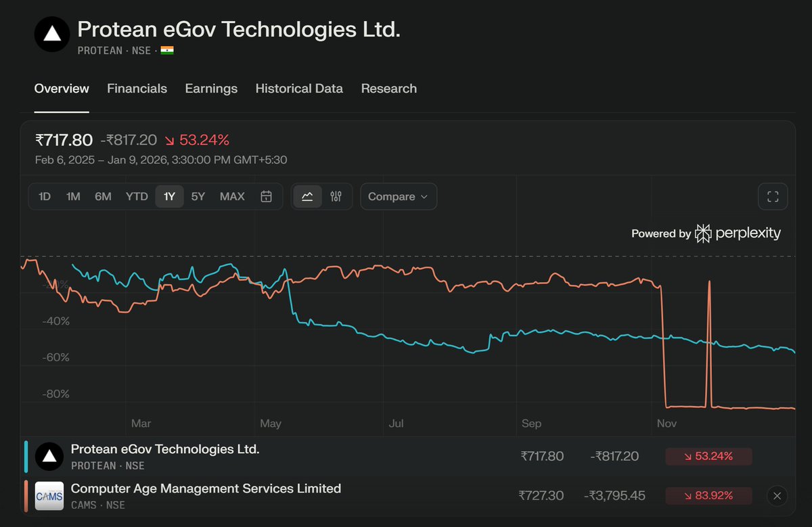Viewport: 812px width, 527px height.
Task: Click the page title Protean eGov Technologies Ltd.
Action: [x=239, y=30]
